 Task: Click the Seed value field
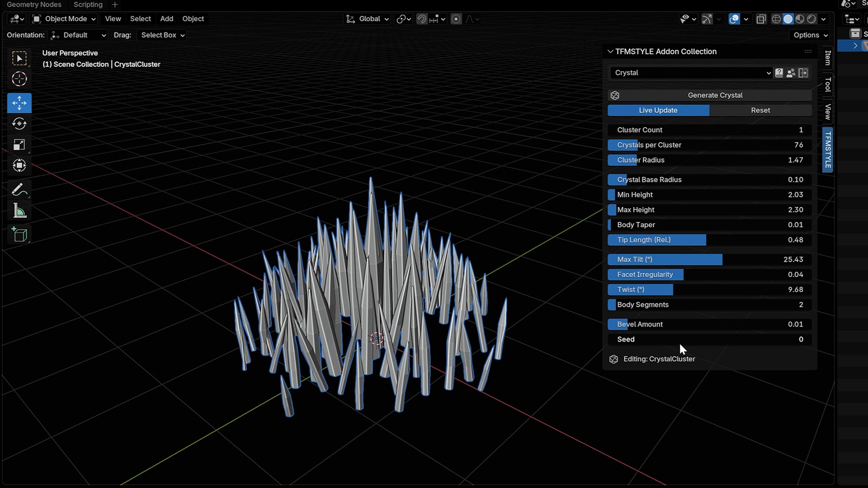pos(709,339)
